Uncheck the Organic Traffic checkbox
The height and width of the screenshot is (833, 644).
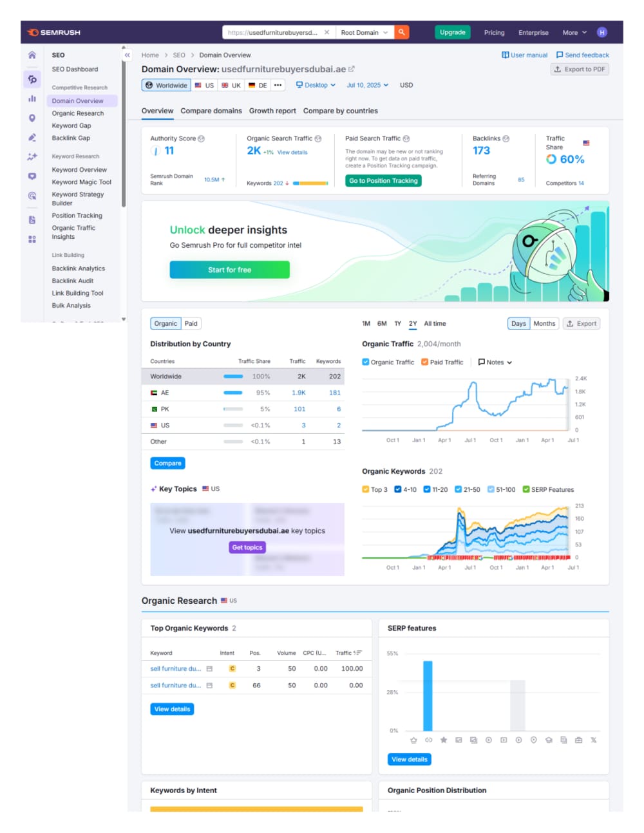click(366, 362)
